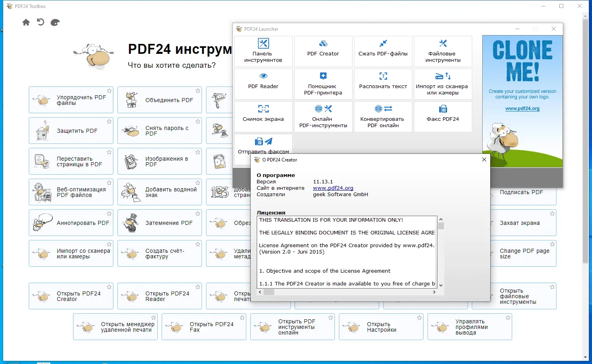Click the license box scroll-left arrow
The height and width of the screenshot is (364, 592).
(x=260, y=292)
